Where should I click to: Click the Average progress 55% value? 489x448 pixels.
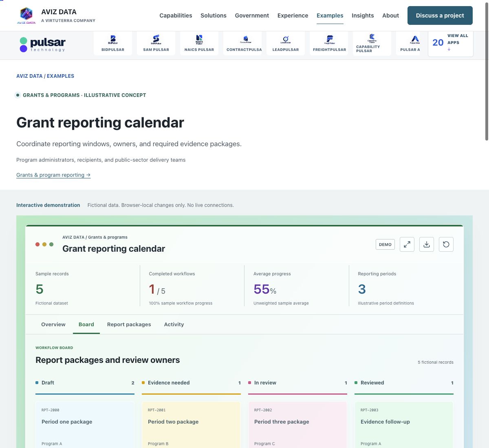(265, 290)
